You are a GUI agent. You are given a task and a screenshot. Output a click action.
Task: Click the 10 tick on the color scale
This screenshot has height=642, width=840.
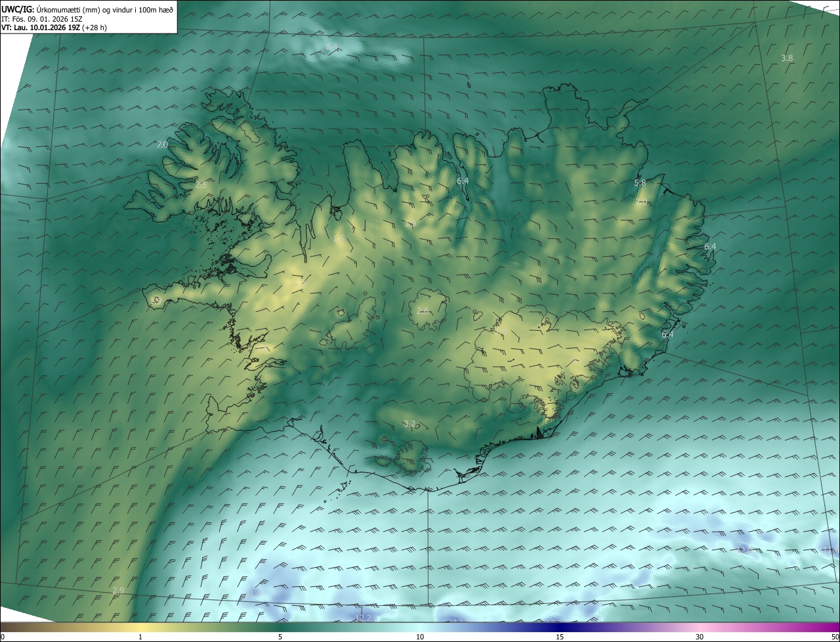[x=420, y=637]
